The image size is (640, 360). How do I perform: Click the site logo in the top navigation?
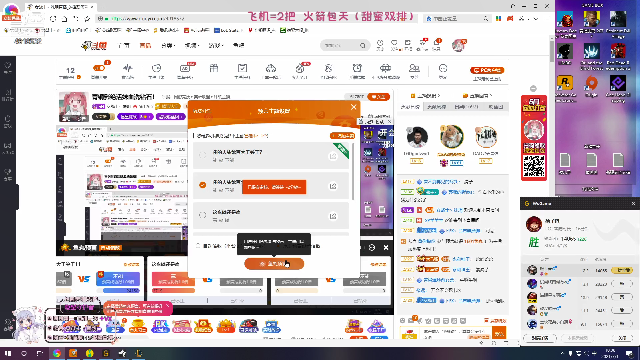94,46
